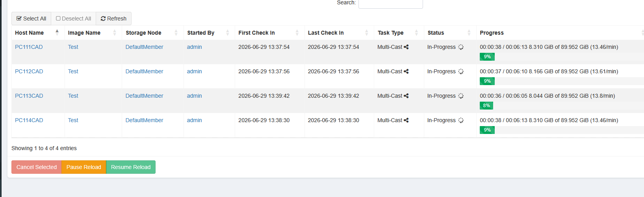Screen dimensions: 644x197
Task: Sort by Last Check In column arrows
Action: tap(367, 33)
